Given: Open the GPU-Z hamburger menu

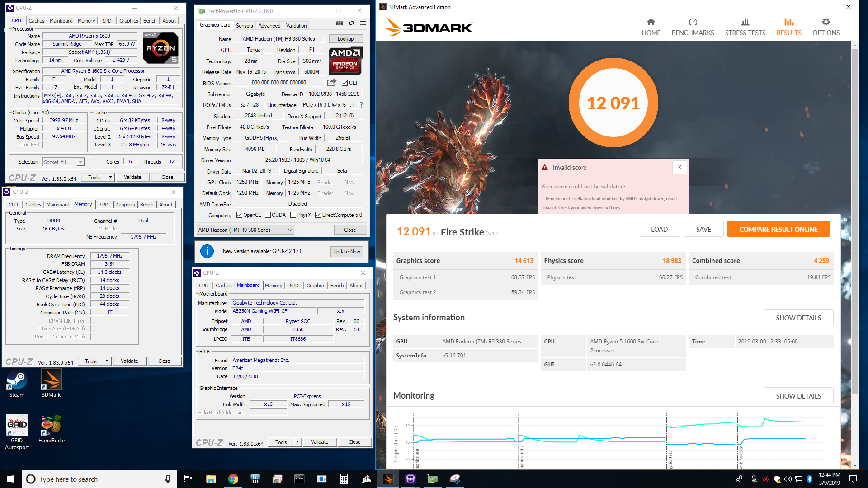Looking at the screenshot, I should click(x=363, y=23).
